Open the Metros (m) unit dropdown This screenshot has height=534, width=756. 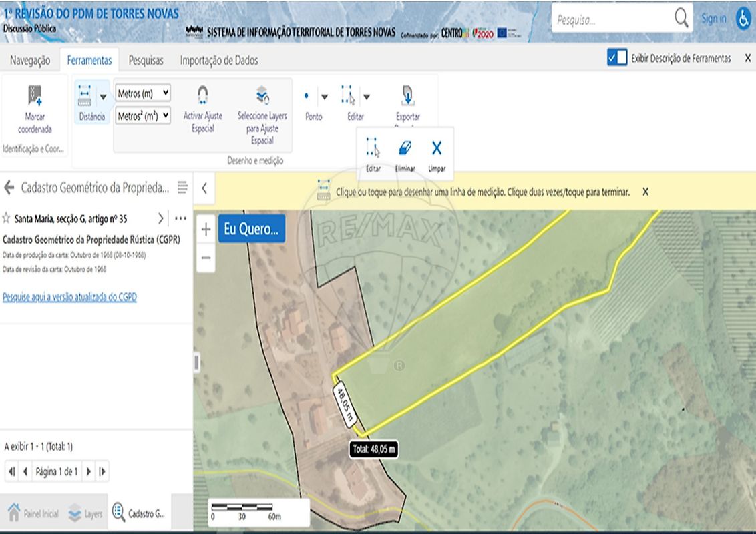[x=143, y=93]
